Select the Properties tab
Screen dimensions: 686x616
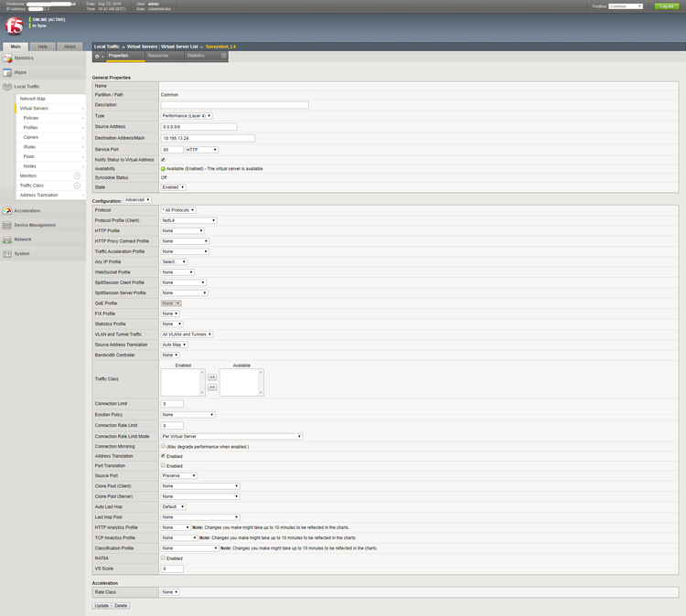125,56
